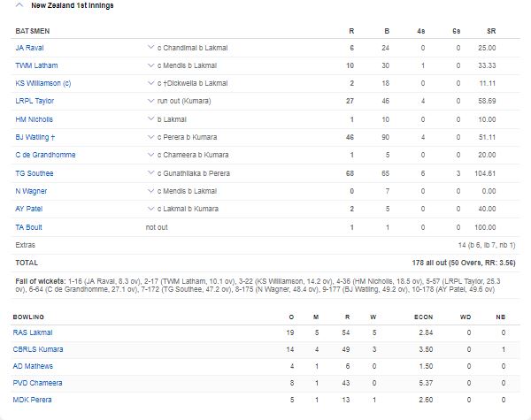Show LRPL Taylor's run out details chevron

click(150, 101)
